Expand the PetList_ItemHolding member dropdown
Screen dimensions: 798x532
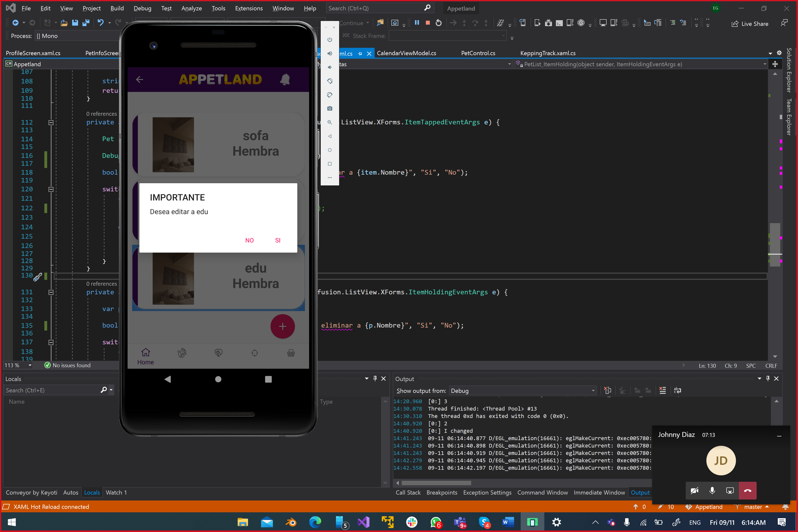coord(765,64)
